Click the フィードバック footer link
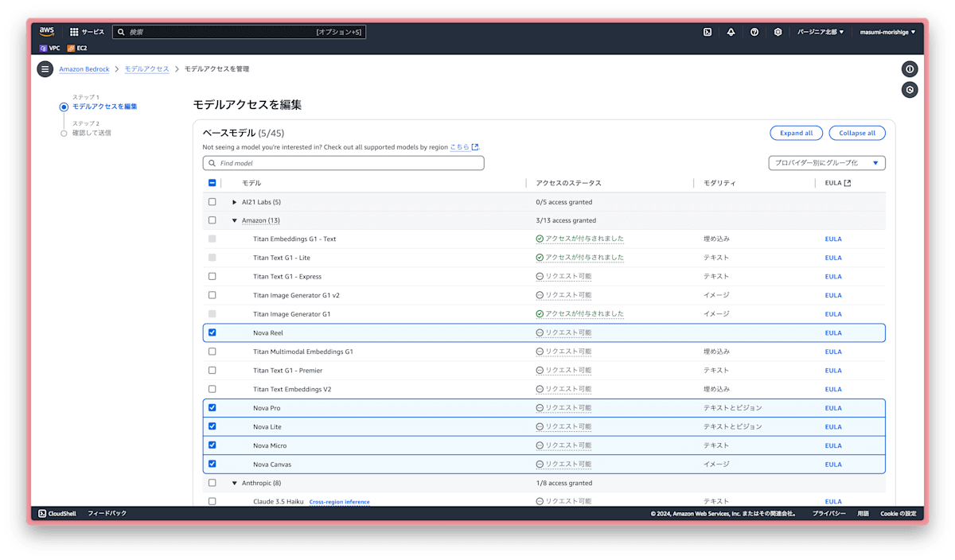This screenshot has width=955, height=560. 107,514
